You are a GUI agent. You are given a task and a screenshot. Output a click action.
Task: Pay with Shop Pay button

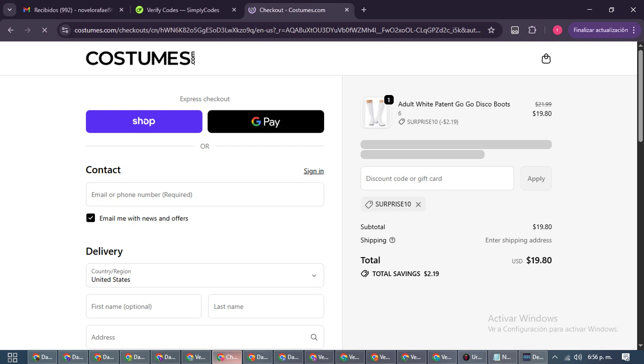tap(144, 122)
